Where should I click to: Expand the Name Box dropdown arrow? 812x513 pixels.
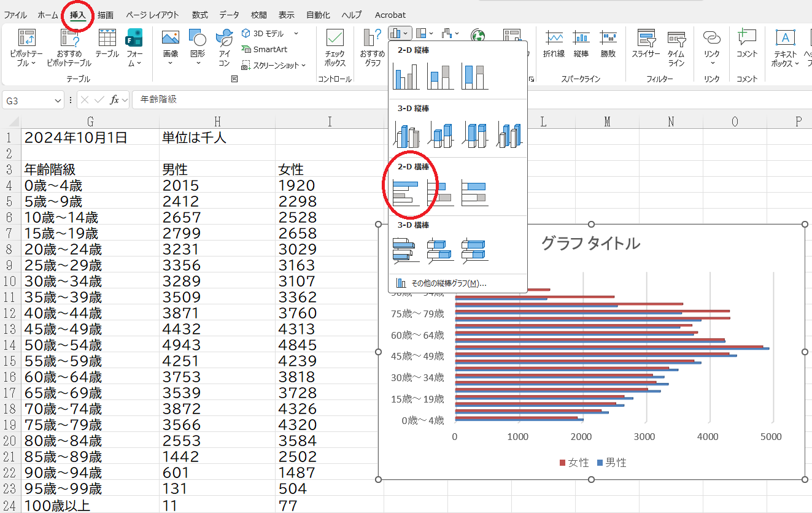[58, 100]
